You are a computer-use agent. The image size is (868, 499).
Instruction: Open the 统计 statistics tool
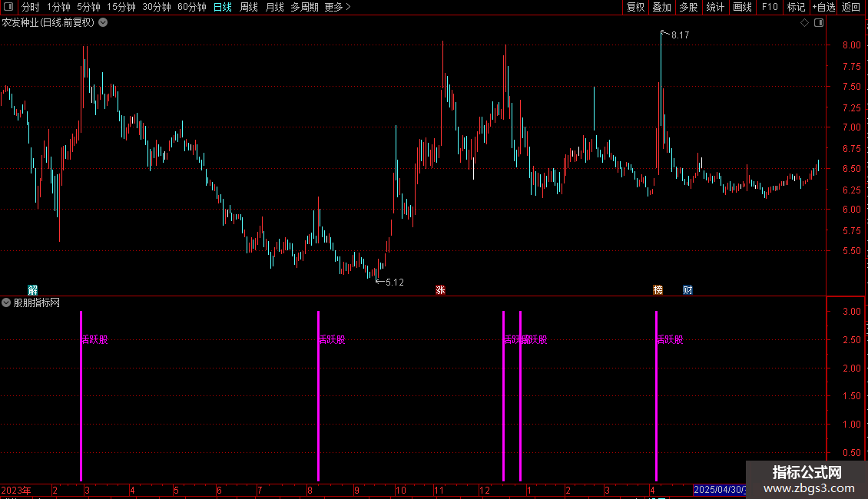click(x=715, y=7)
